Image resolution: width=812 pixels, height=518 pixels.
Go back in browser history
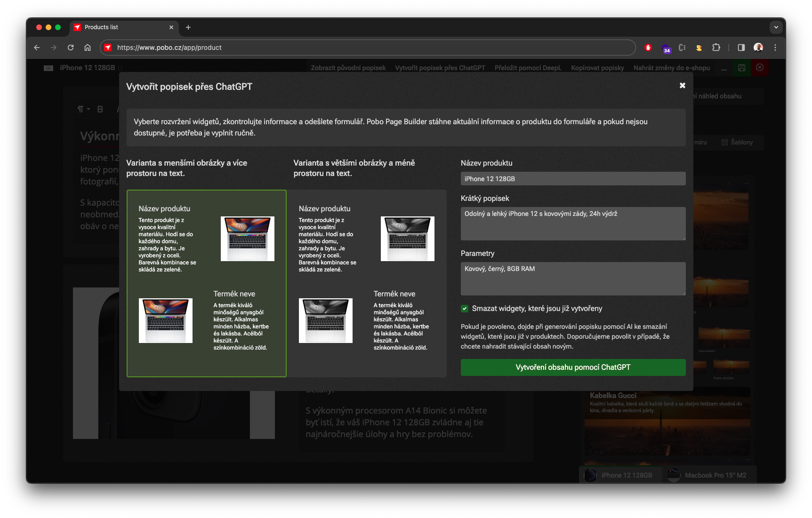pos(37,48)
